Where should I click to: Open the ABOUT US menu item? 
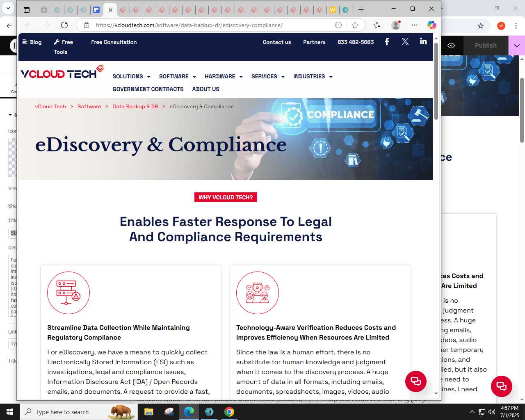click(x=205, y=89)
